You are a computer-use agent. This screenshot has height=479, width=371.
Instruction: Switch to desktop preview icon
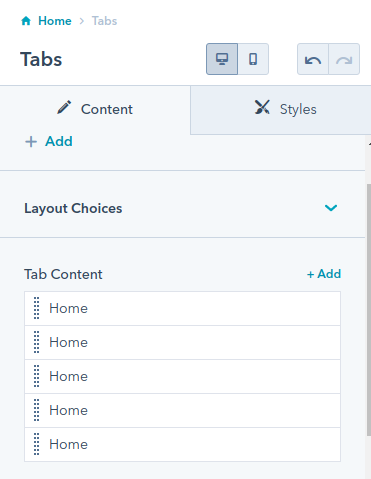pos(222,59)
